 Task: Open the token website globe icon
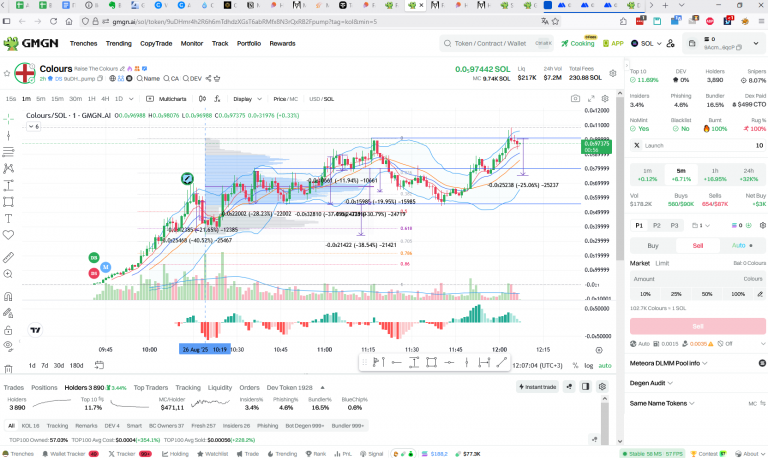click(113, 78)
